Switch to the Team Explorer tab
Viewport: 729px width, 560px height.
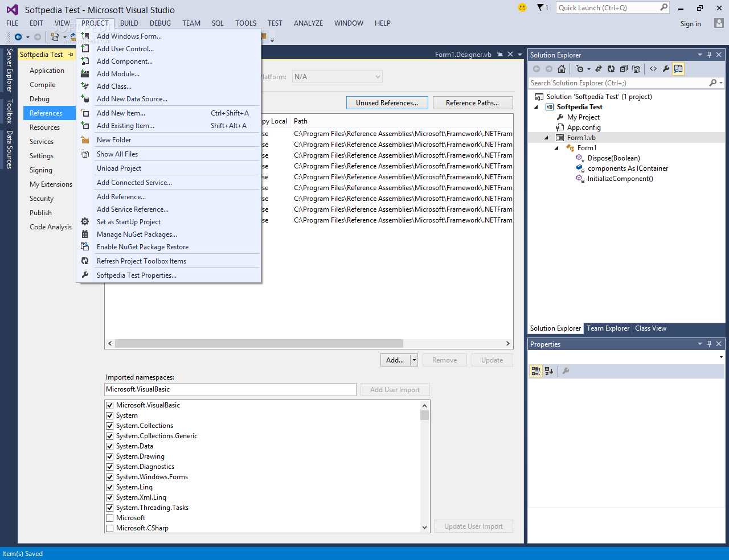[608, 328]
